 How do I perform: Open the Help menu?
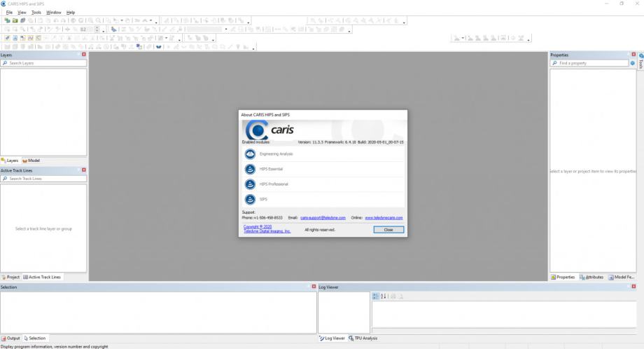click(71, 13)
